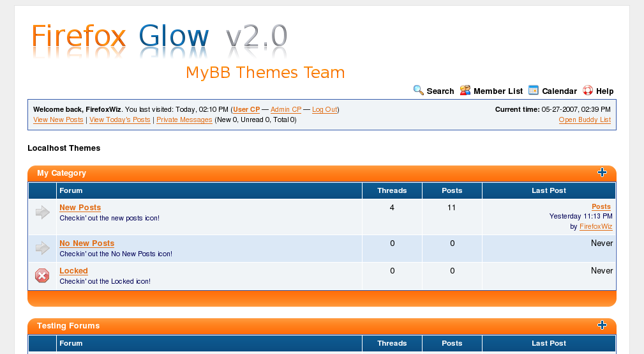Click the Calendar icon in header
The image size is (644, 354).
534,91
